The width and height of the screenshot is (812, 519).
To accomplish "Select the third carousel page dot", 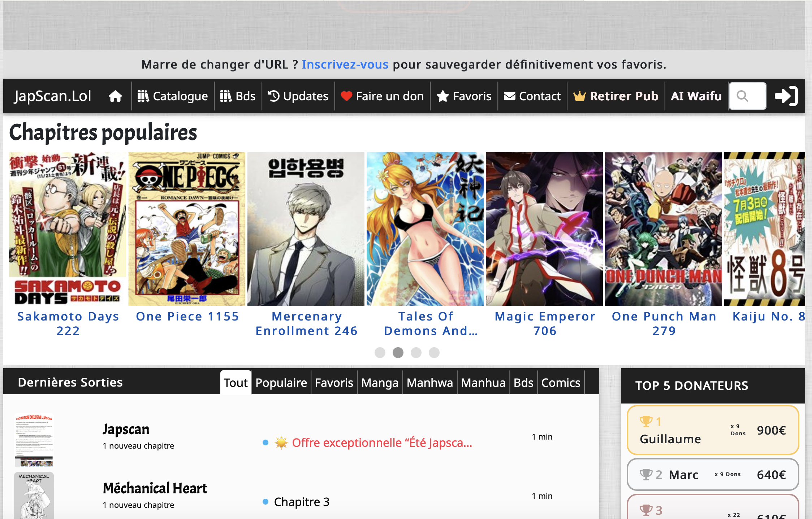I will pos(416,353).
